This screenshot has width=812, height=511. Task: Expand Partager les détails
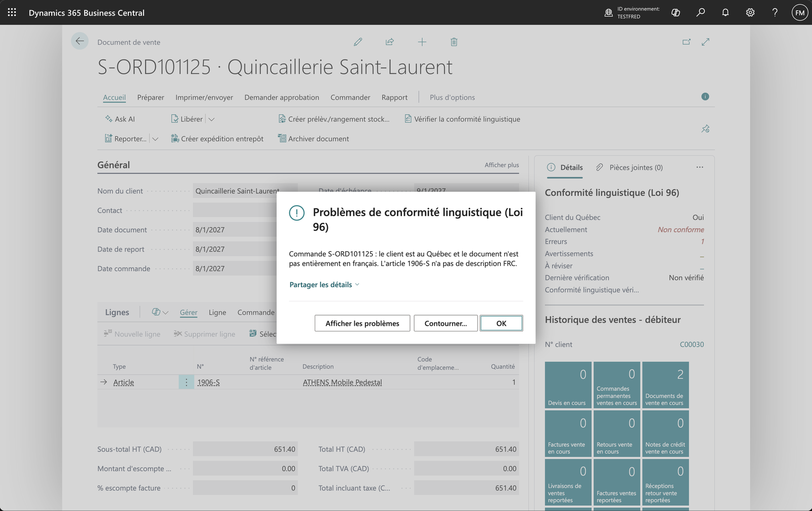(324, 285)
